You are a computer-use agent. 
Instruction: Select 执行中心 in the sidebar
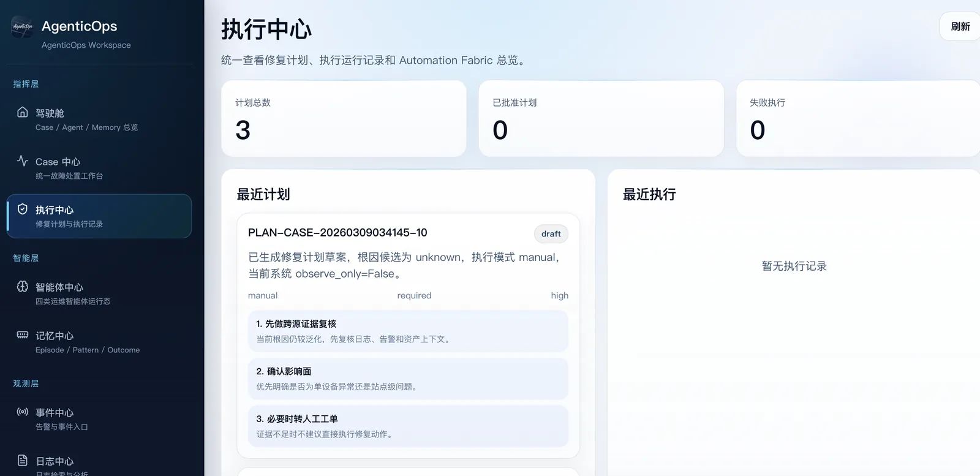pyautogui.click(x=99, y=216)
